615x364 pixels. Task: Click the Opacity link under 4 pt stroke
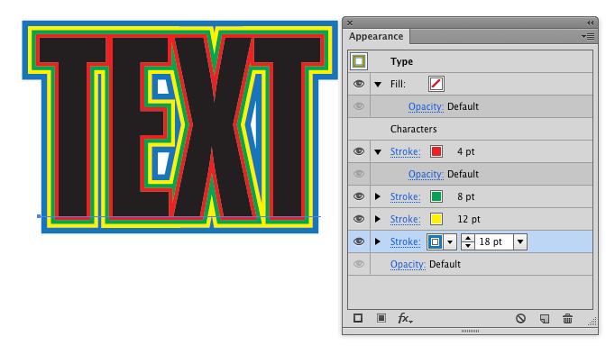pyautogui.click(x=426, y=175)
